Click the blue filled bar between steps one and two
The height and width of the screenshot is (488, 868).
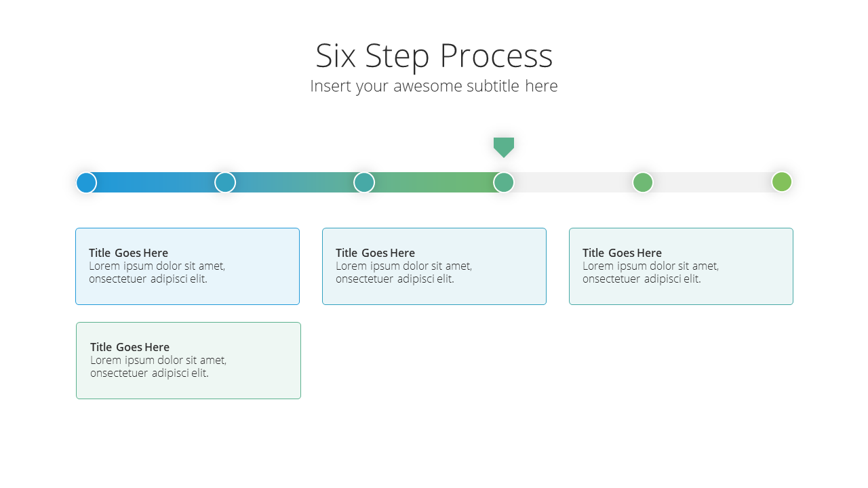[x=156, y=182]
